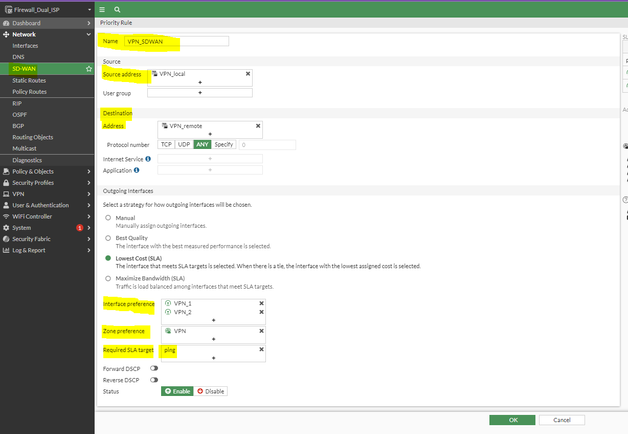Click the OK button
The height and width of the screenshot is (434, 628).
(x=513, y=420)
